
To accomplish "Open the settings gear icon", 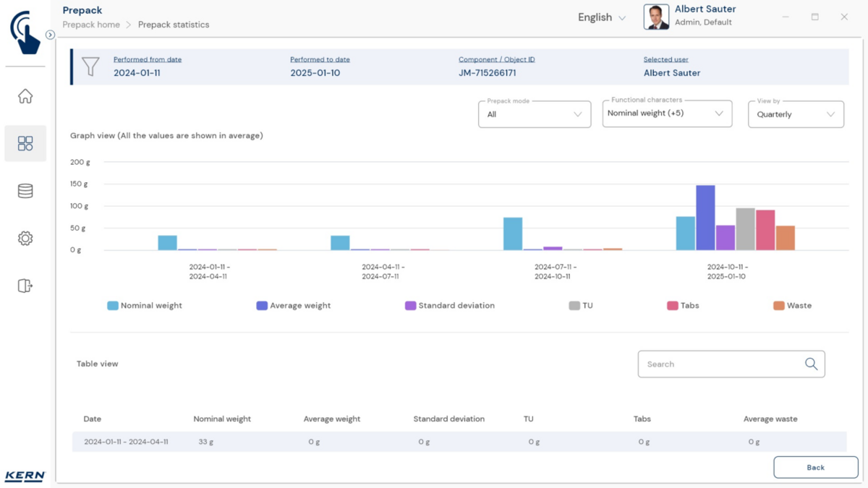I will tap(25, 239).
